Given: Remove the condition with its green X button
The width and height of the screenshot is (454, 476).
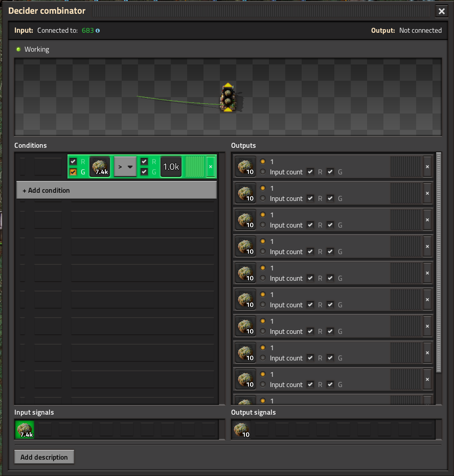Looking at the screenshot, I should [x=211, y=167].
